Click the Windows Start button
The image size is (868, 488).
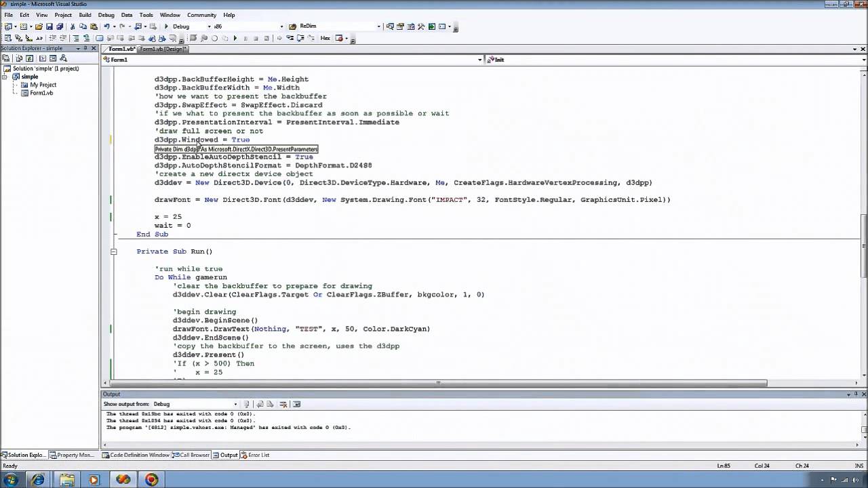11,480
